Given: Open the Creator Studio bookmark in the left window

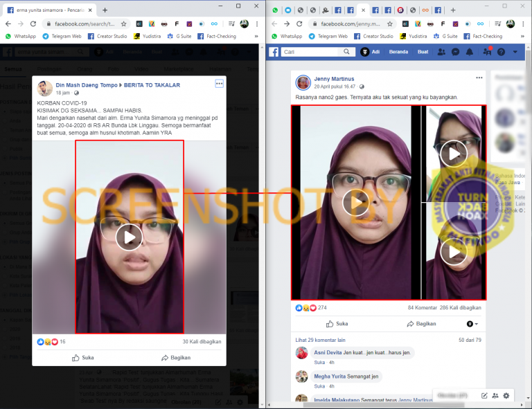Looking at the screenshot, I should pos(107,36).
